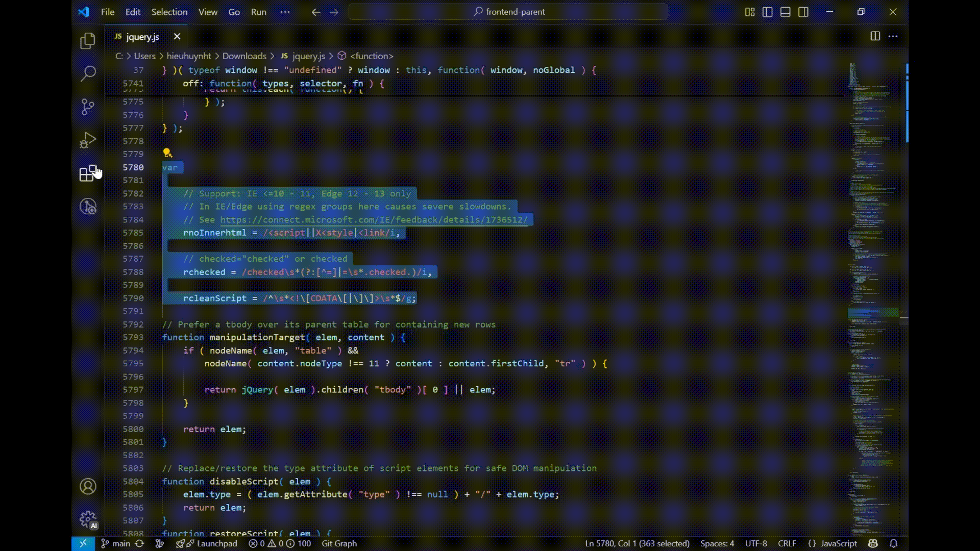Click the notifications bell in status bar
Image resolution: width=980 pixels, height=551 pixels.
894,543
